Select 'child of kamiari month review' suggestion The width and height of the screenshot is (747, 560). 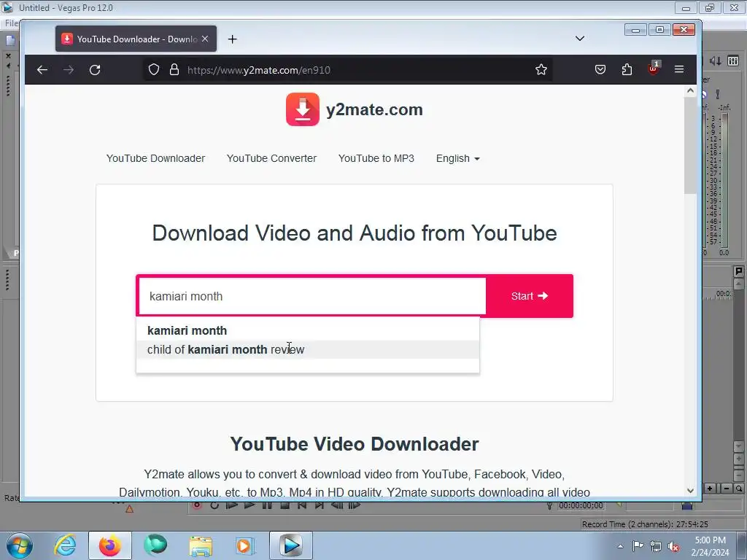point(308,349)
